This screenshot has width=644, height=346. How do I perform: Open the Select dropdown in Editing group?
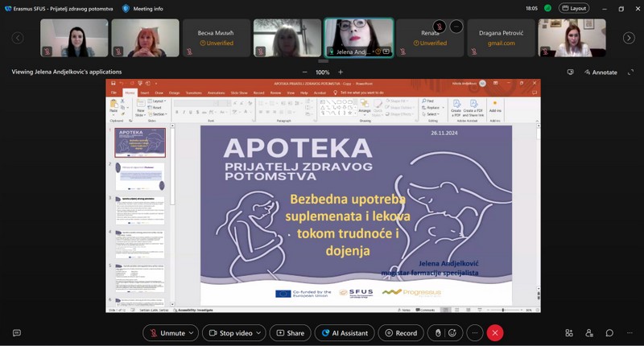431,114
